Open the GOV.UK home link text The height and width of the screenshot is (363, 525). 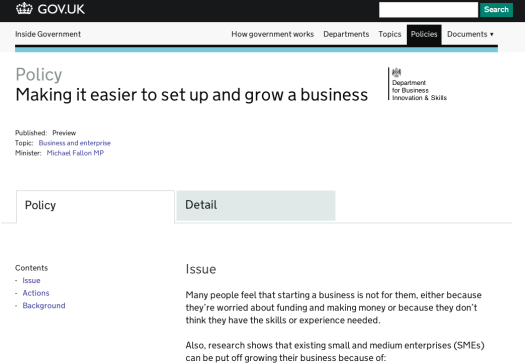click(x=61, y=9)
